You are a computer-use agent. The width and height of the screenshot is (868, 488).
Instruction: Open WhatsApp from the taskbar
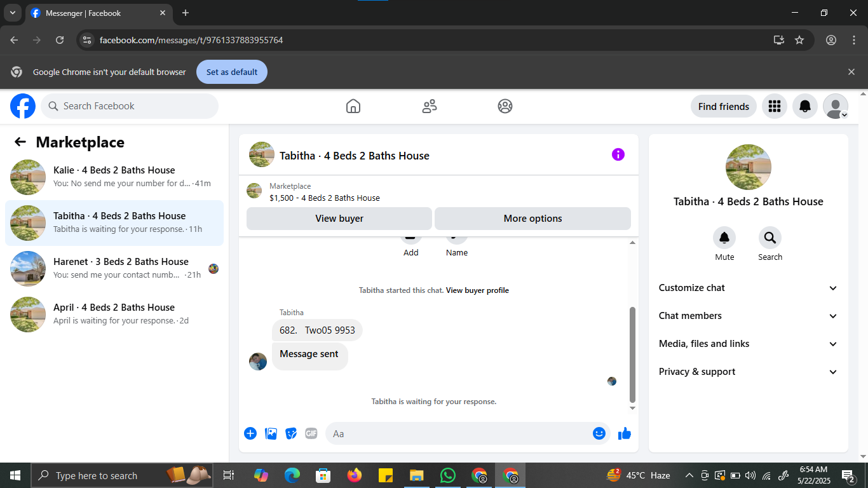click(448, 475)
